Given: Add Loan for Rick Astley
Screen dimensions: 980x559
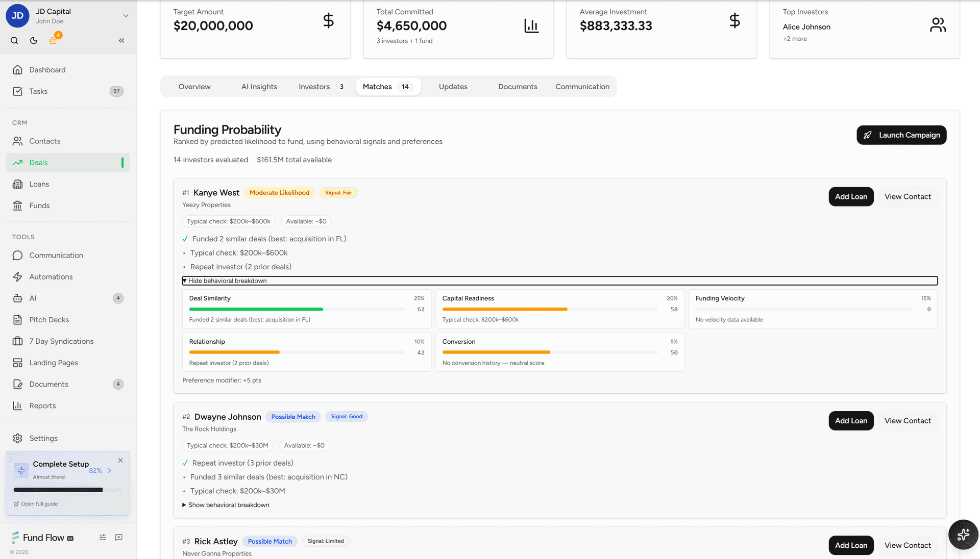Looking at the screenshot, I should point(851,545).
